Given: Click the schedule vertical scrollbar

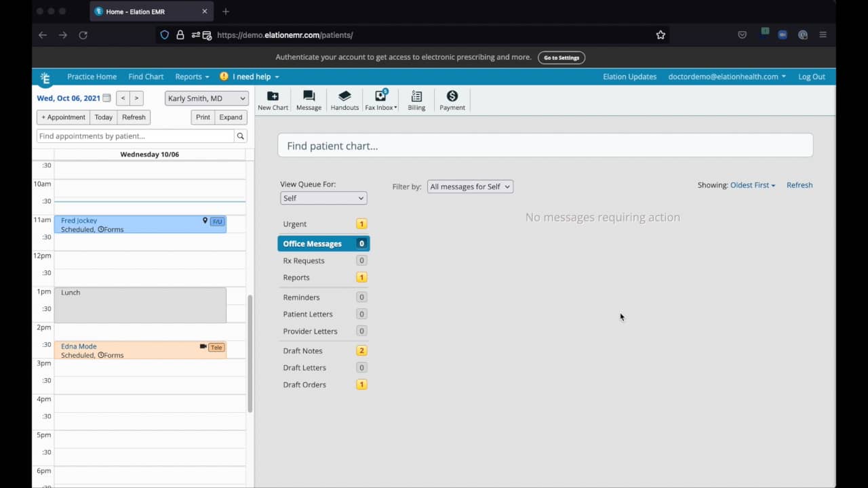Looking at the screenshot, I should (250, 354).
